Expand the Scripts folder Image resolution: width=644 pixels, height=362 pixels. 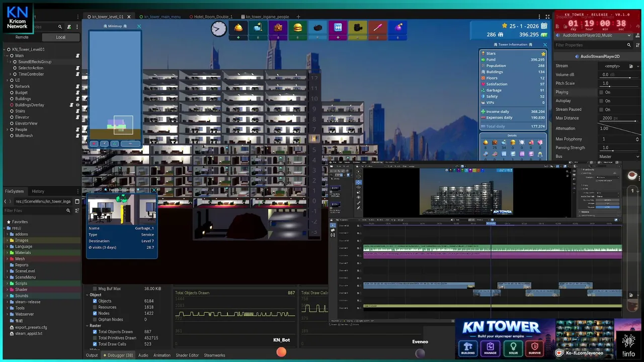[x=6, y=284]
